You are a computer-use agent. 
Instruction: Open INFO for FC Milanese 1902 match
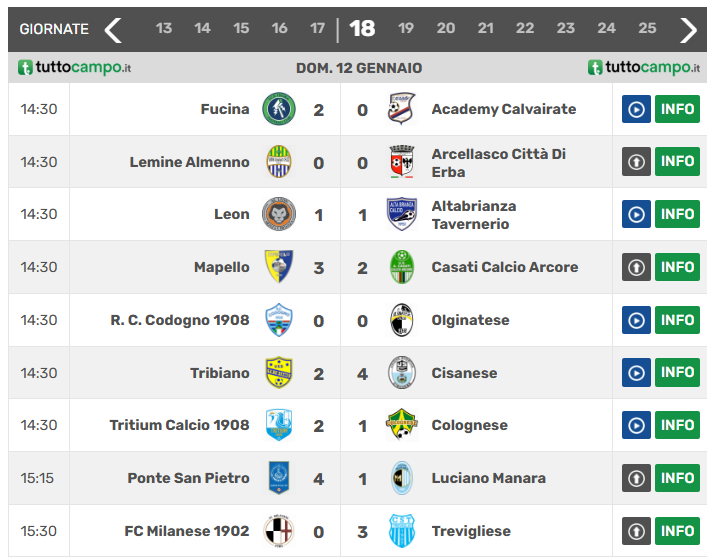677,531
